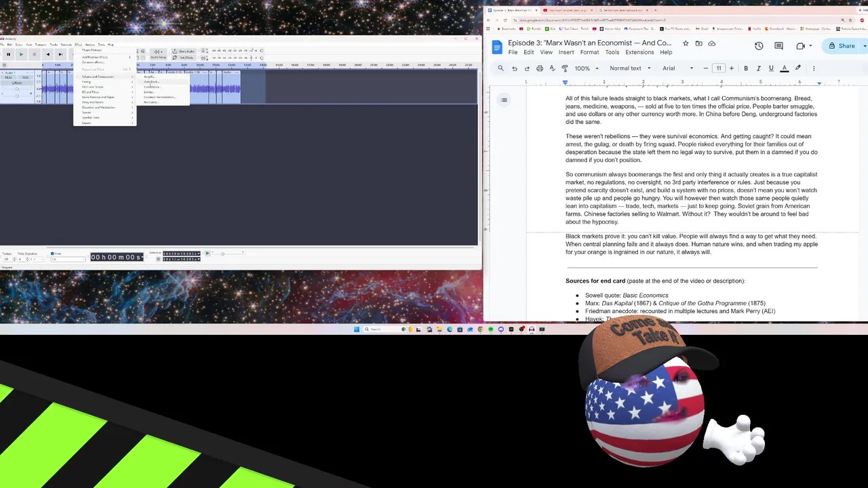
Task: Toggle Bold in Docs toolbar
Action: [x=746, y=68]
